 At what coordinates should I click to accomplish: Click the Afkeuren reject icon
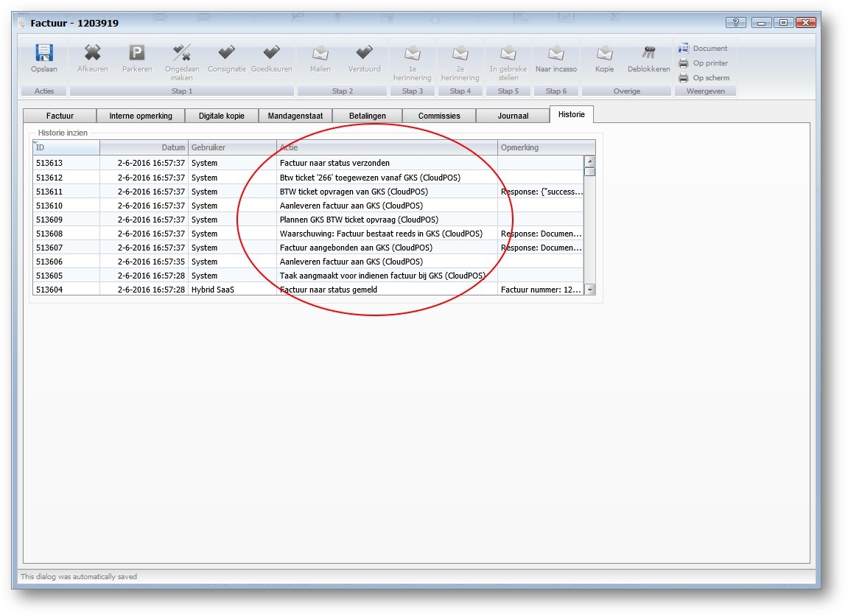(92, 54)
